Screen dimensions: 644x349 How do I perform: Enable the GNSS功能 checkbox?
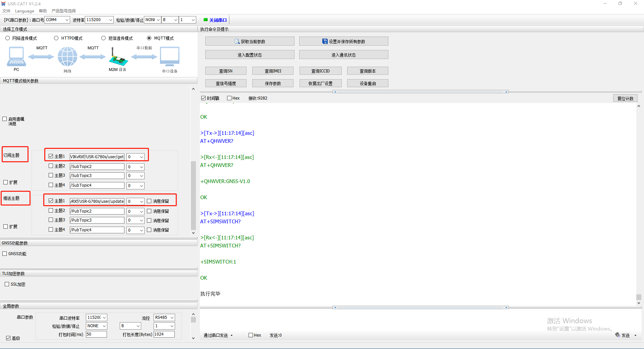5,254
